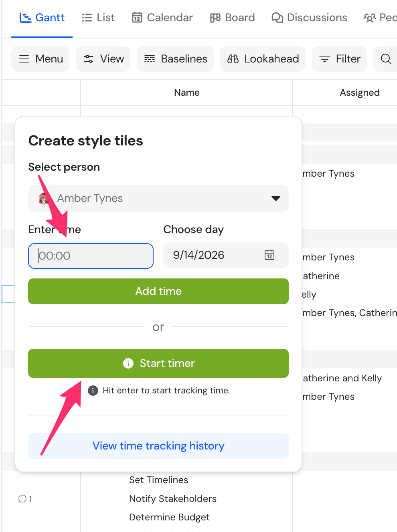This screenshot has width=397, height=532.
Task: Open the 9/14/2026 date picker field
Action: 226,255
